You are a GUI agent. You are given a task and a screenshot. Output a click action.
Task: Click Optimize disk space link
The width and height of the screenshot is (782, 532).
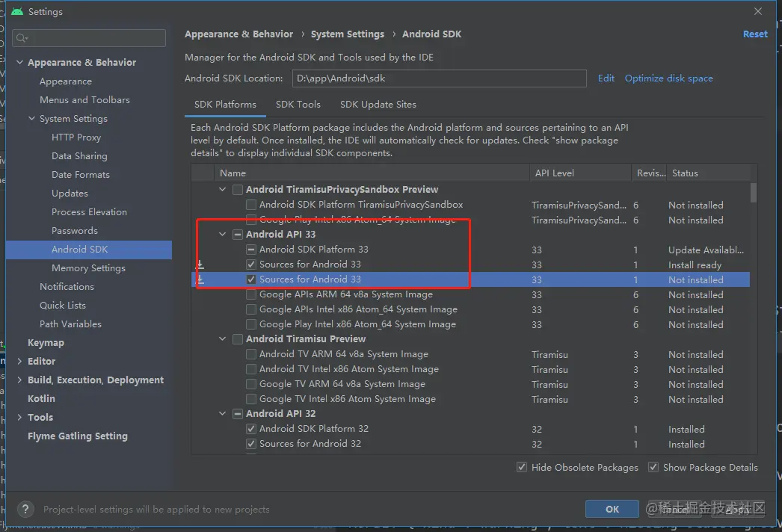669,78
